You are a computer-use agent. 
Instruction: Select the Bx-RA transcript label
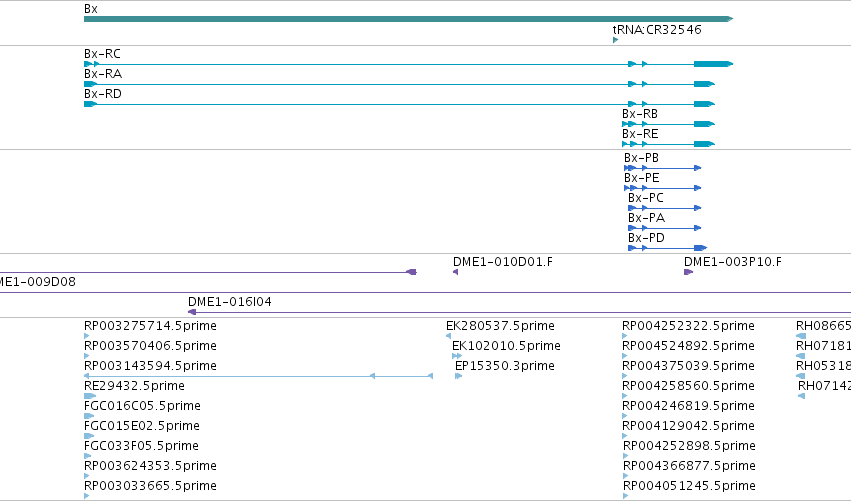pos(103,74)
